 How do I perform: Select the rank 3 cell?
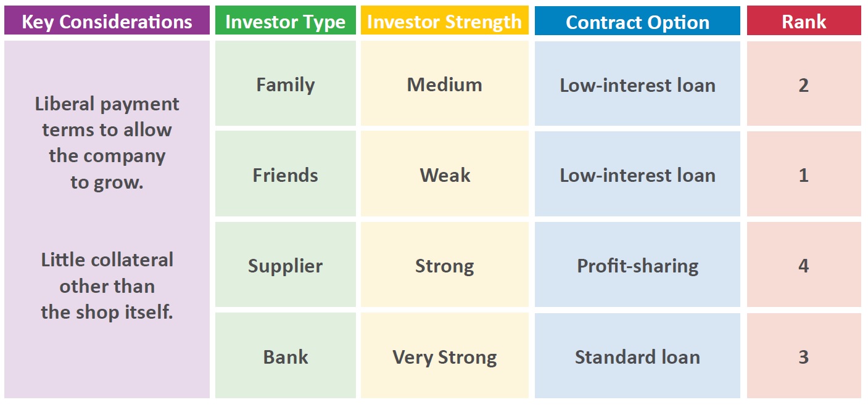click(804, 356)
